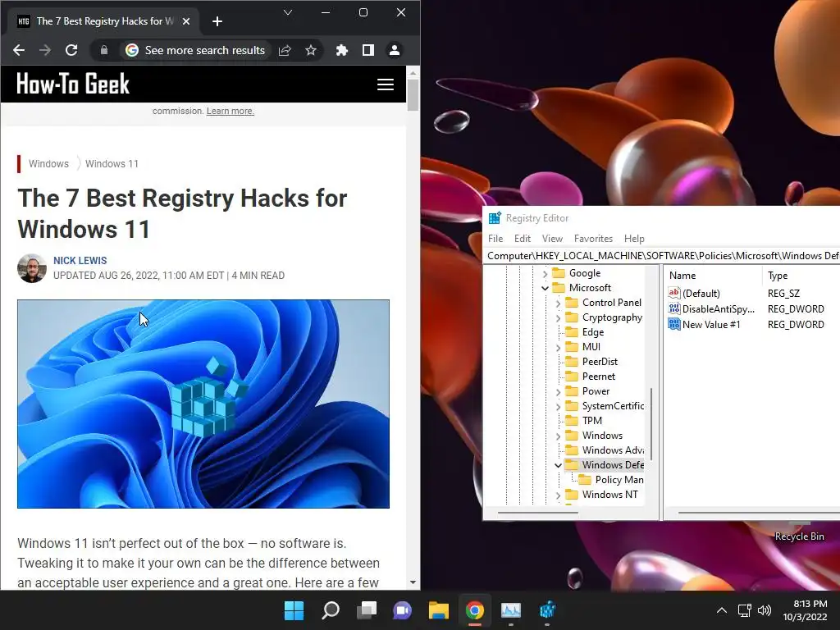Reload the How-To Geek page

click(71, 50)
